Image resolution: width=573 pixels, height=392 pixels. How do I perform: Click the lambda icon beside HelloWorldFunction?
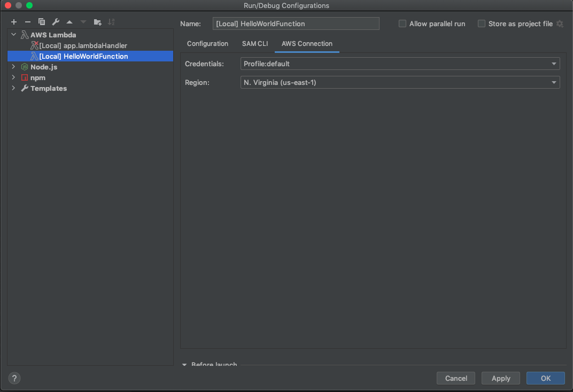(34, 56)
